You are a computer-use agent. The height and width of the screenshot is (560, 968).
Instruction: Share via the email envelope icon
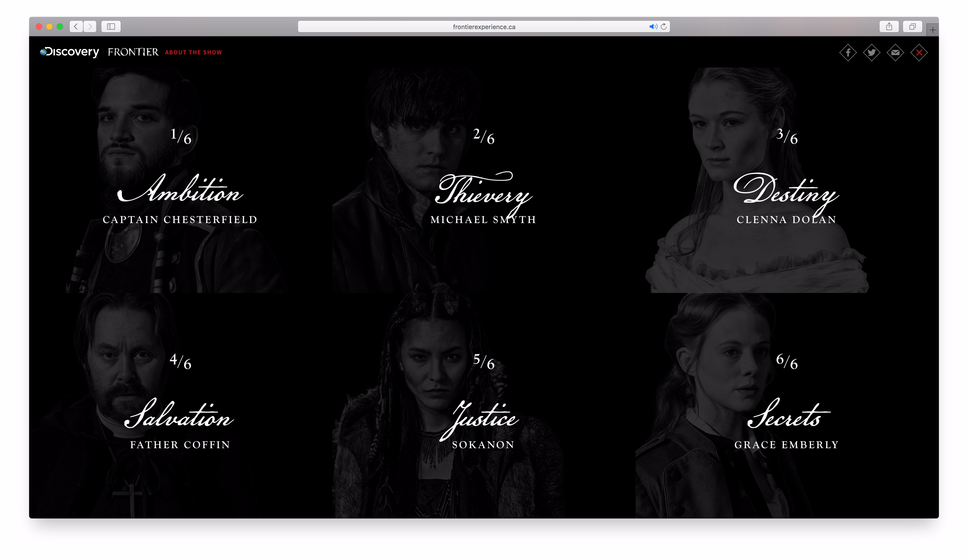click(x=895, y=53)
